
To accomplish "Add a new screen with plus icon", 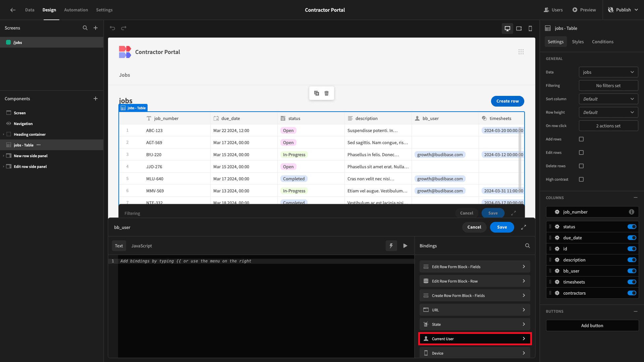I will pyautogui.click(x=96, y=28).
